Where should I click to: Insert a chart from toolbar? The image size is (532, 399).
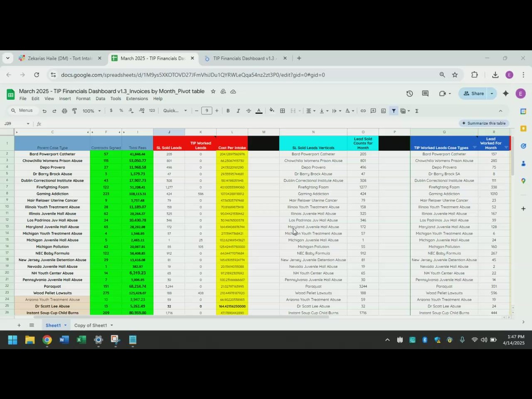[x=383, y=111]
